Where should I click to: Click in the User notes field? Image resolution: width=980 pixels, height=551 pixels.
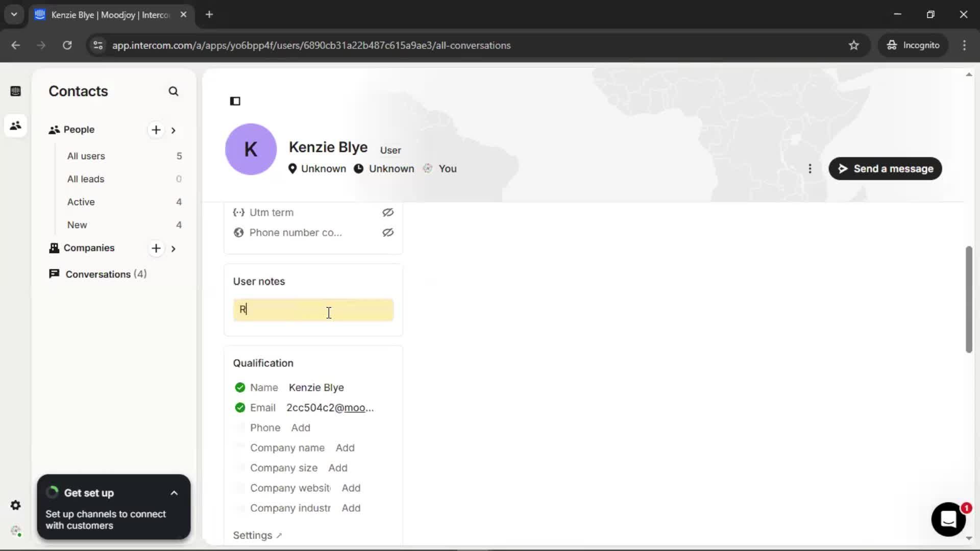(x=313, y=310)
